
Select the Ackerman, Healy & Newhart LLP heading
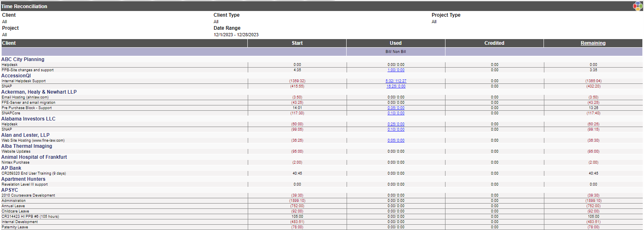coord(39,92)
